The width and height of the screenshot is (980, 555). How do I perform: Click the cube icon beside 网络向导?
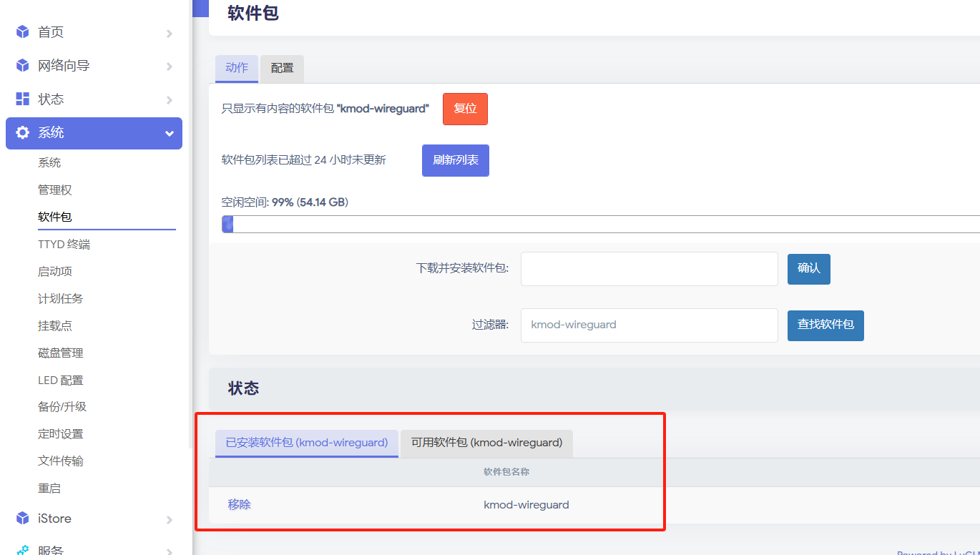tap(23, 66)
